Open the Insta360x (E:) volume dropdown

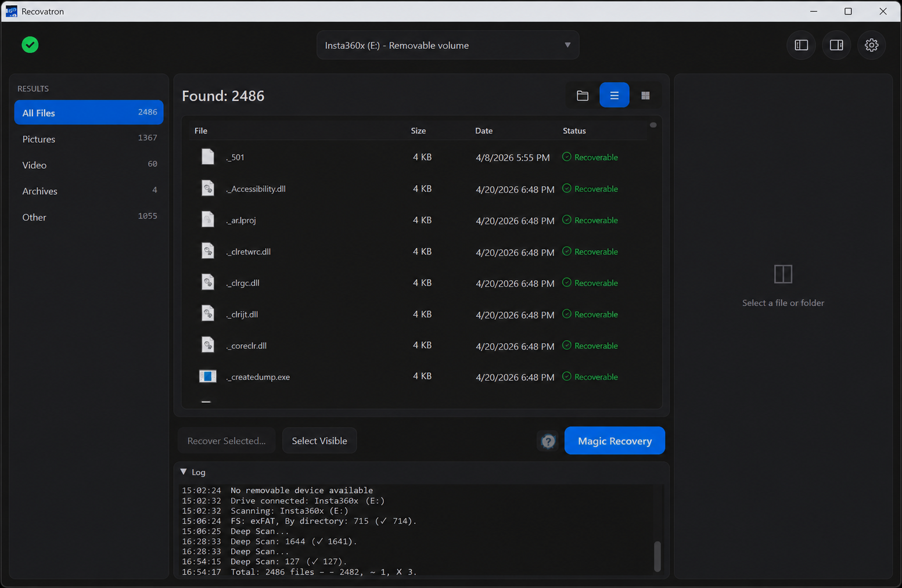coord(448,45)
